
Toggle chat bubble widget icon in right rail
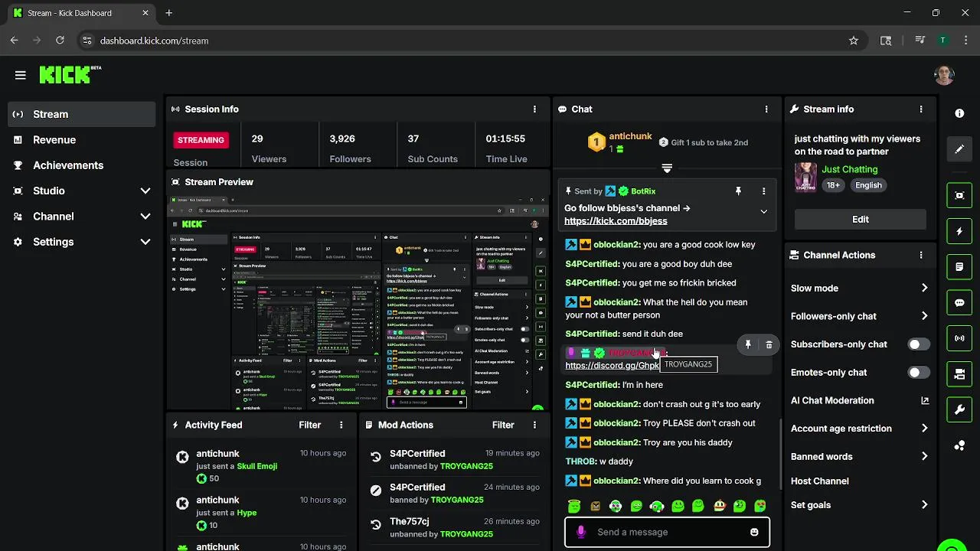959,302
